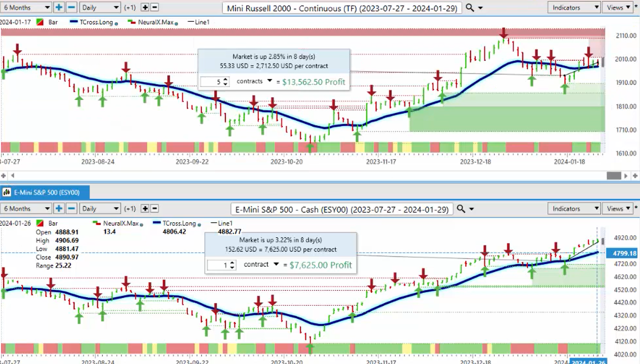640x364 pixels.
Task: Open Indicators dropdown on S&P chart
Action: [x=574, y=209]
